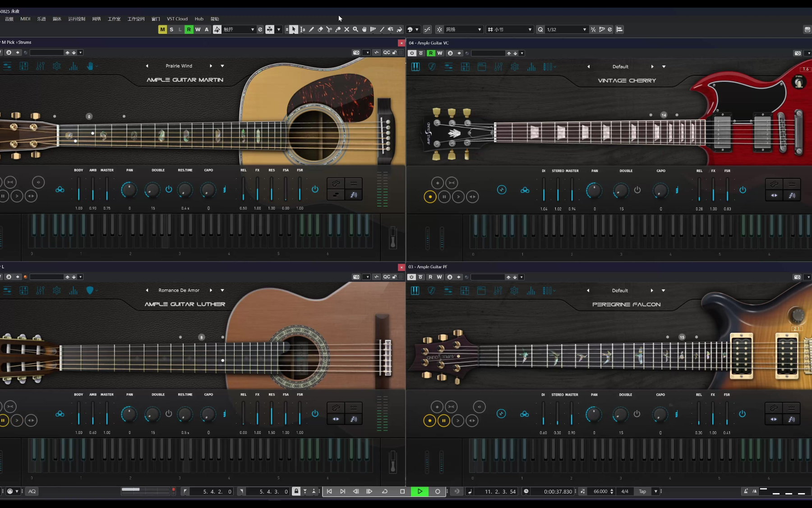Click the Quantize Q icon

pos(540,29)
